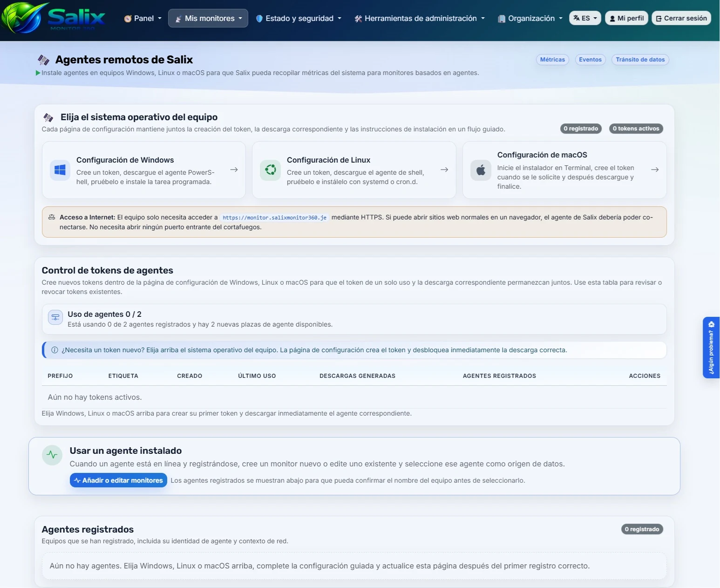Click the Uso de agentes 0 / 2 text

coord(104,314)
